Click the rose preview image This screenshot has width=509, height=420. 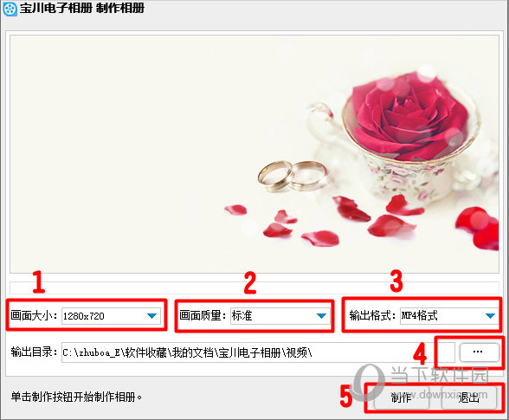tap(254, 154)
